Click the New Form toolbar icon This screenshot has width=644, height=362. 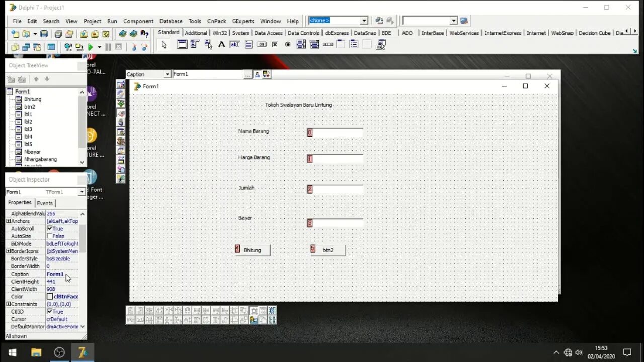(51, 47)
